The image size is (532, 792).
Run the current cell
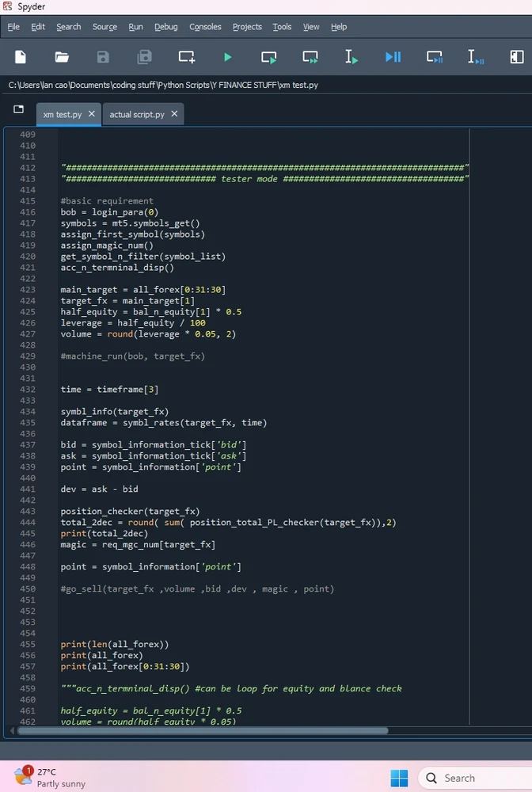(269, 57)
